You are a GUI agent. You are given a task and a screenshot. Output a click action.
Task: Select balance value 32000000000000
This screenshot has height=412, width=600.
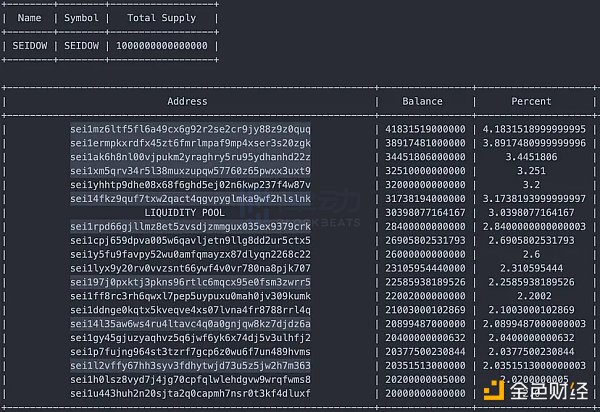point(425,185)
